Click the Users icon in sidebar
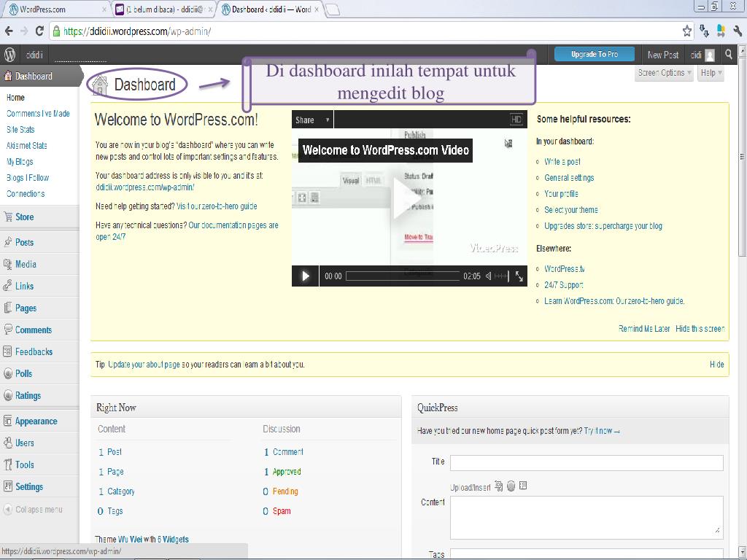747x560 pixels. tap(7, 443)
